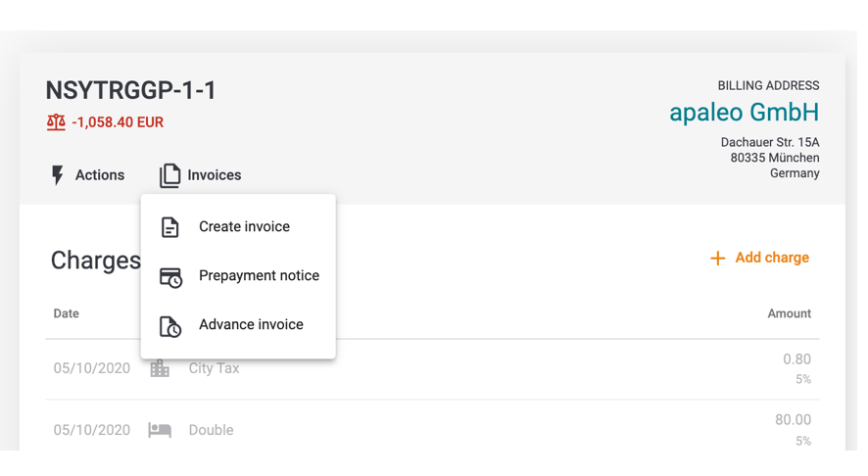Open the Actions dropdown menu

[x=88, y=175]
